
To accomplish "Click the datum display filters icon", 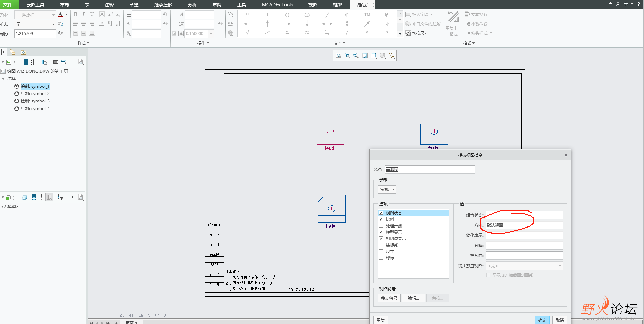I will pos(391,55).
